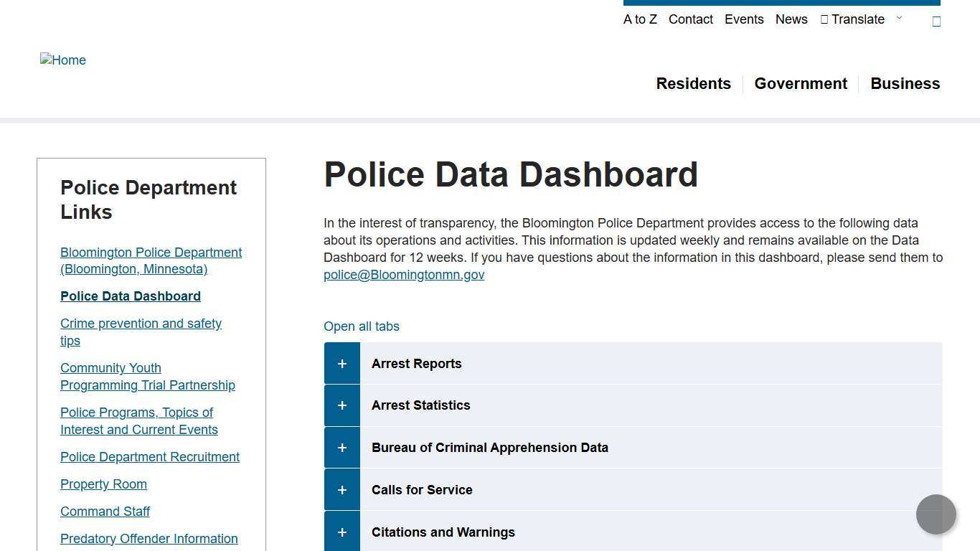Screen dimensions: 980x551
Task: Email police@Bloomingtonmn.gov via the link
Action: tap(404, 274)
